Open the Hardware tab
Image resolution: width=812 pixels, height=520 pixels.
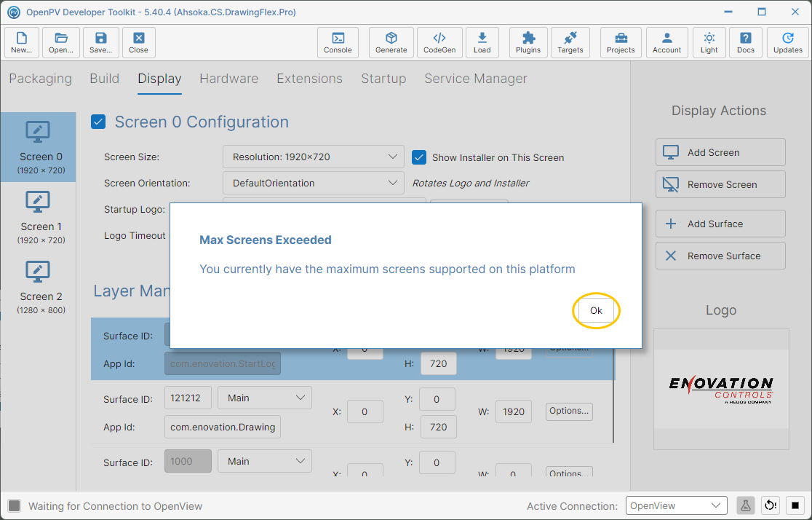(x=229, y=79)
